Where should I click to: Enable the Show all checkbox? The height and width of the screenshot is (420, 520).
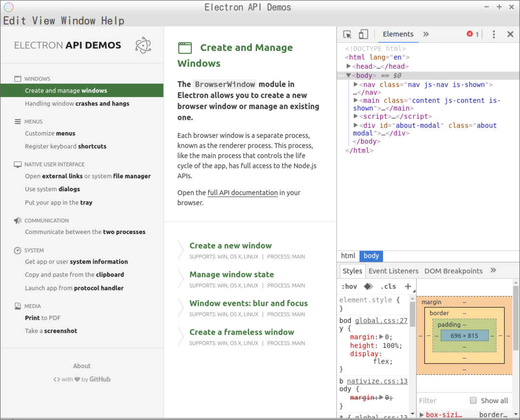point(473,400)
